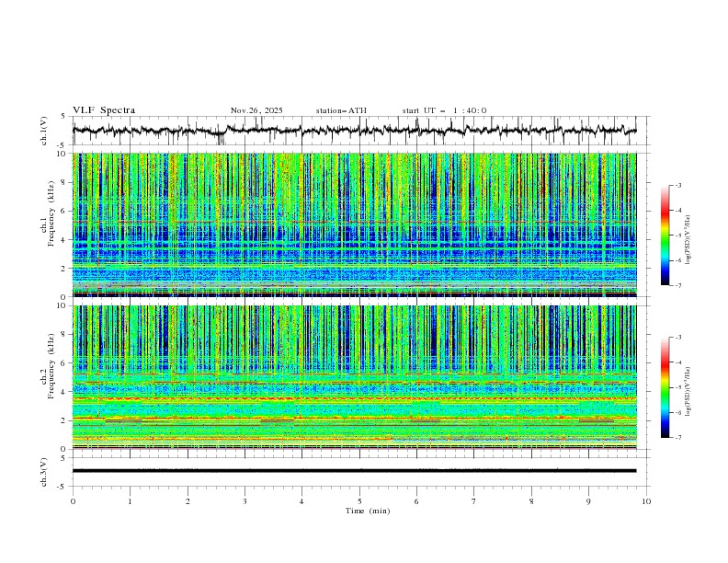The width and height of the screenshot is (728, 563).
Task: Click the ch.2 spectrogram colorbar
Action: [x=665, y=387]
